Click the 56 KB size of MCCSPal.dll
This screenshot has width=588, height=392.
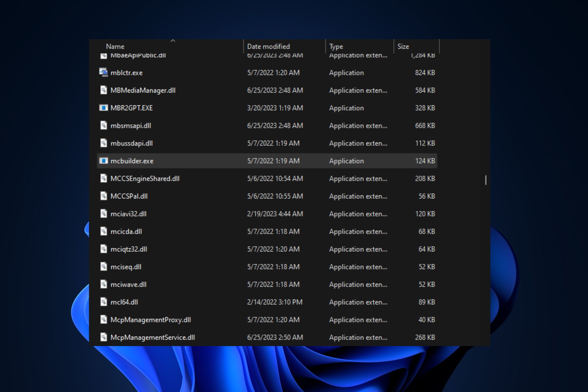coord(427,196)
